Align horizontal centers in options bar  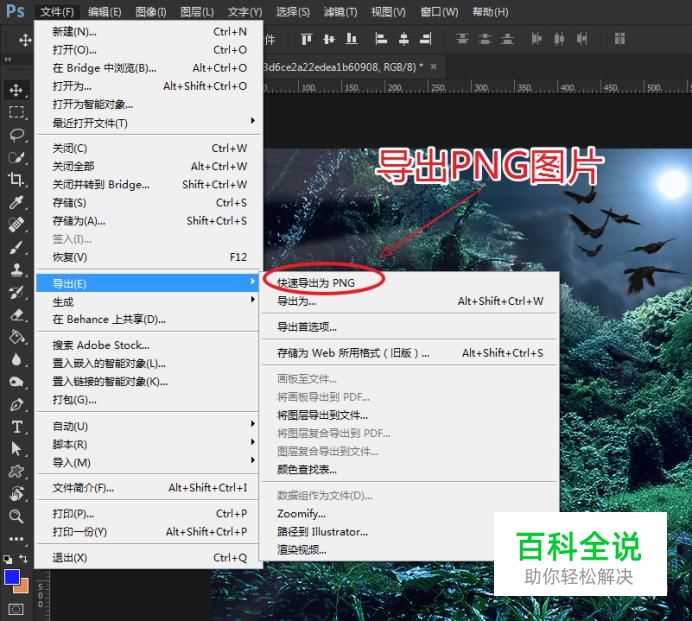point(403,39)
